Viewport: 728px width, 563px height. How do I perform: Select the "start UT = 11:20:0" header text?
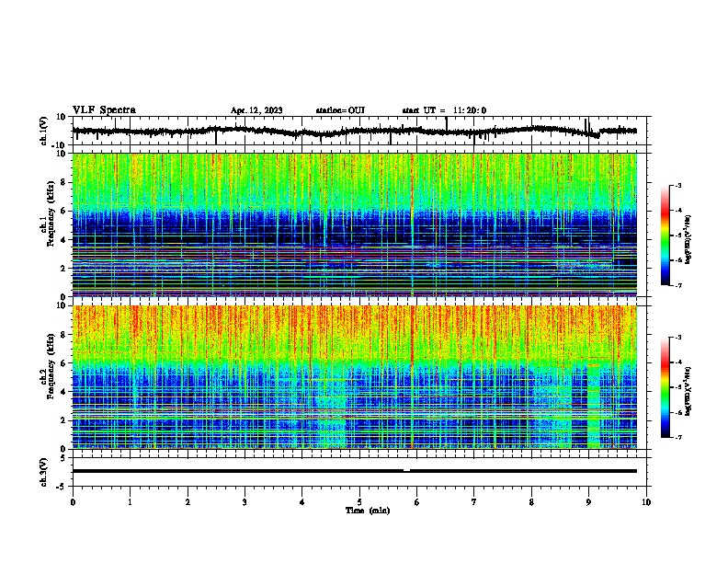[x=444, y=110]
